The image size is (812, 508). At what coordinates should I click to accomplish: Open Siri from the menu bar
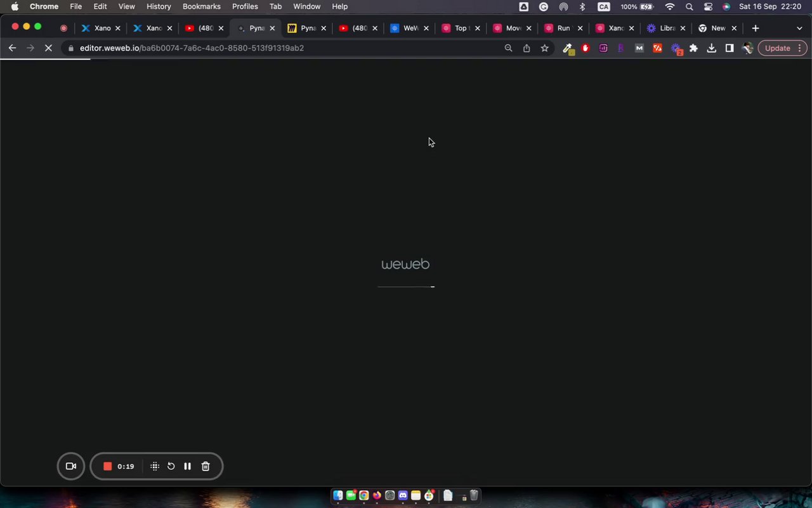click(726, 6)
